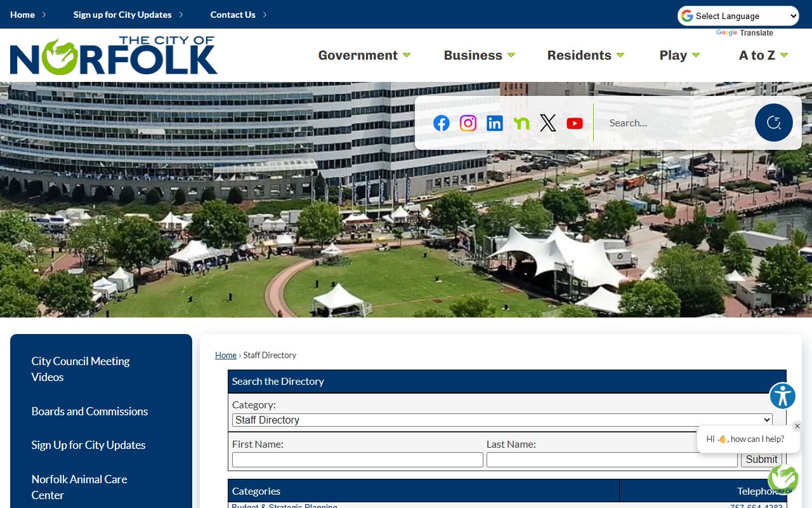This screenshot has width=812, height=508.
Task: Open the Nextdoor social icon
Action: (521, 123)
